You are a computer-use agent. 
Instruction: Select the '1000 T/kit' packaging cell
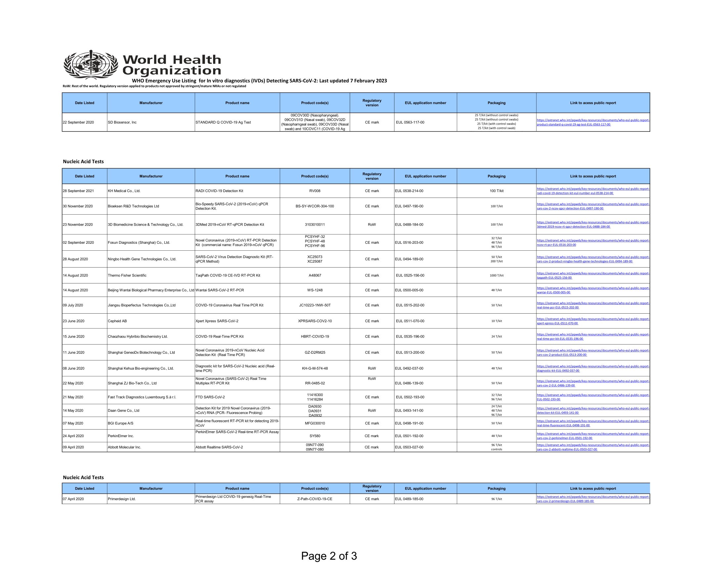pos(497,276)
